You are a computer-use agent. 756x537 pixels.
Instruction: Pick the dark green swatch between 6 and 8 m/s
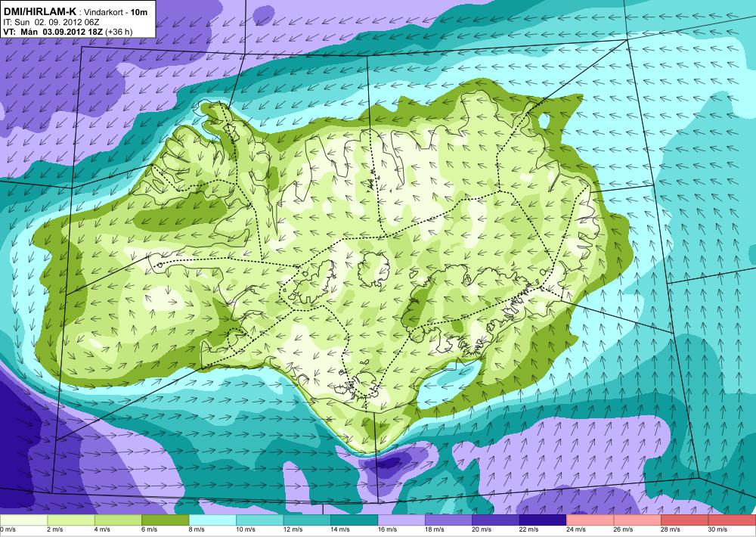point(166,520)
